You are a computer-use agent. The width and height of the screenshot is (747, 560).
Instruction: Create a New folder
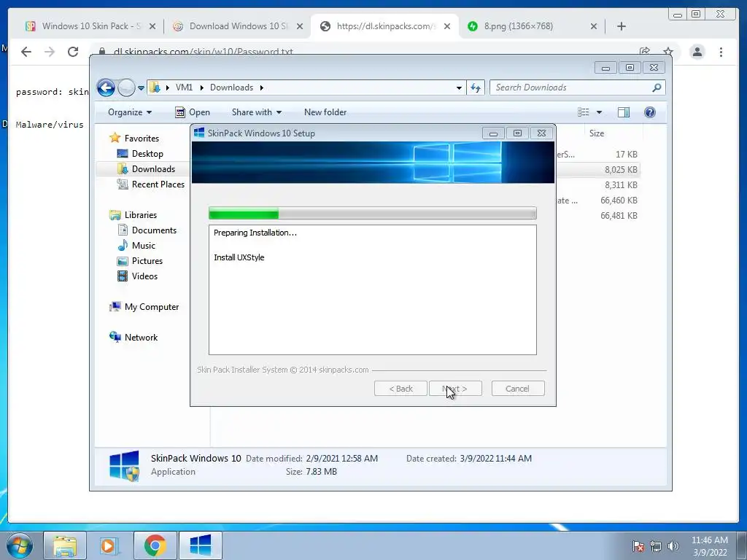point(325,112)
